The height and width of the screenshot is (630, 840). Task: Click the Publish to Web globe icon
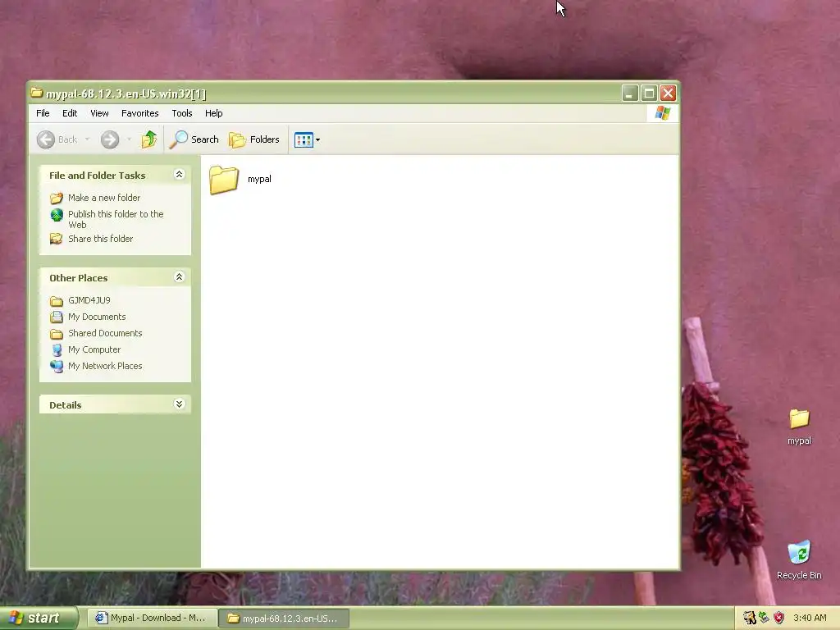pyautogui.click(x=57, y=215)
